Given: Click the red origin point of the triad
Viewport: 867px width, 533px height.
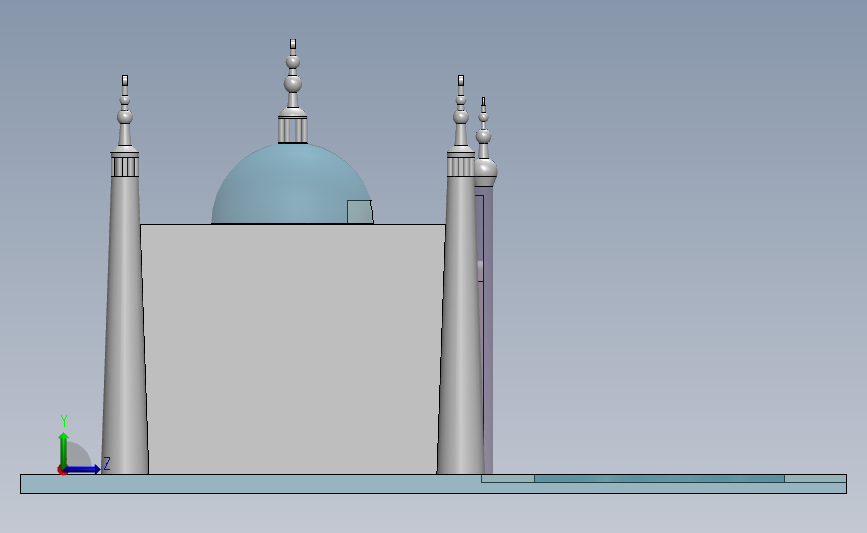Looking at the screenshot, I should 62,471.
